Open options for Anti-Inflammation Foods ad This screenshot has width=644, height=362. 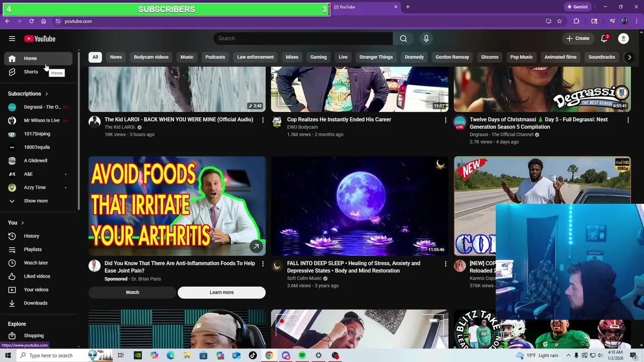point(263,264)
